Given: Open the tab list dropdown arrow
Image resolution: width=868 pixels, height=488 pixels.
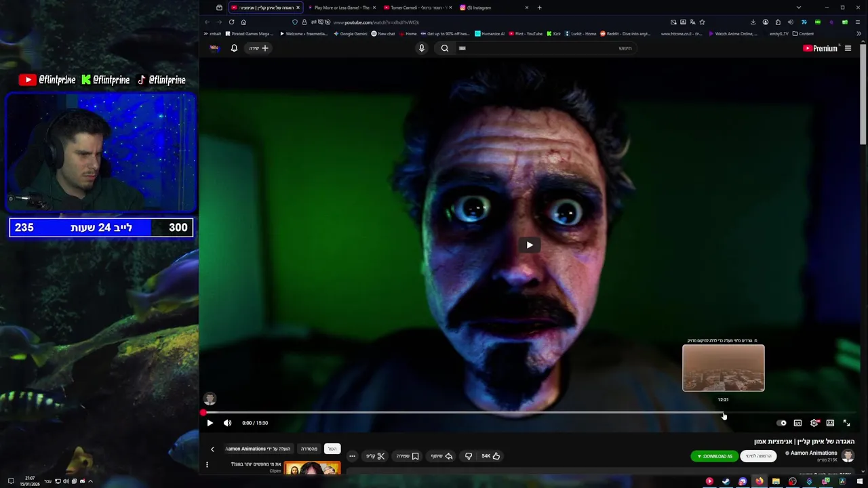Looking at the screenshot, I should [x=798, y=7].
